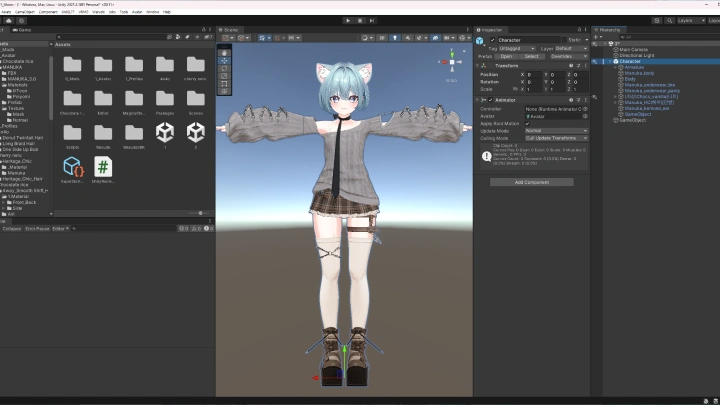Open the settings gear next to cloud

coord(21,21)
